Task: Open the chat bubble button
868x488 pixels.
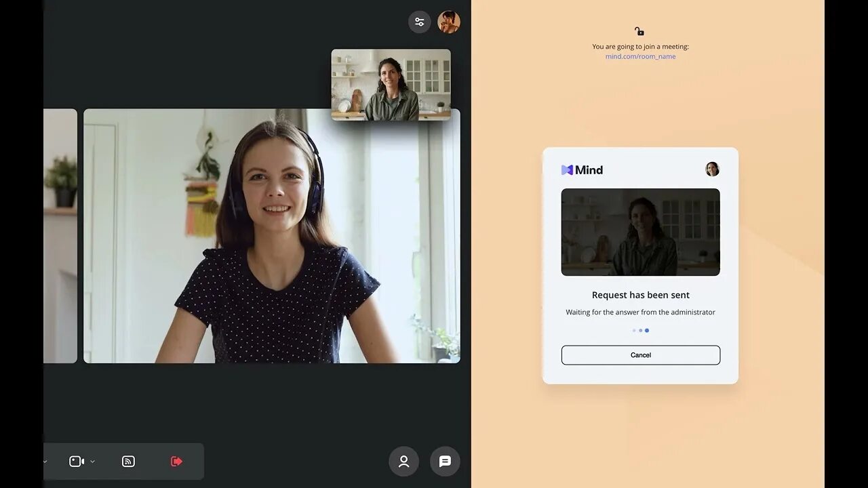Action: click(445, 461)
